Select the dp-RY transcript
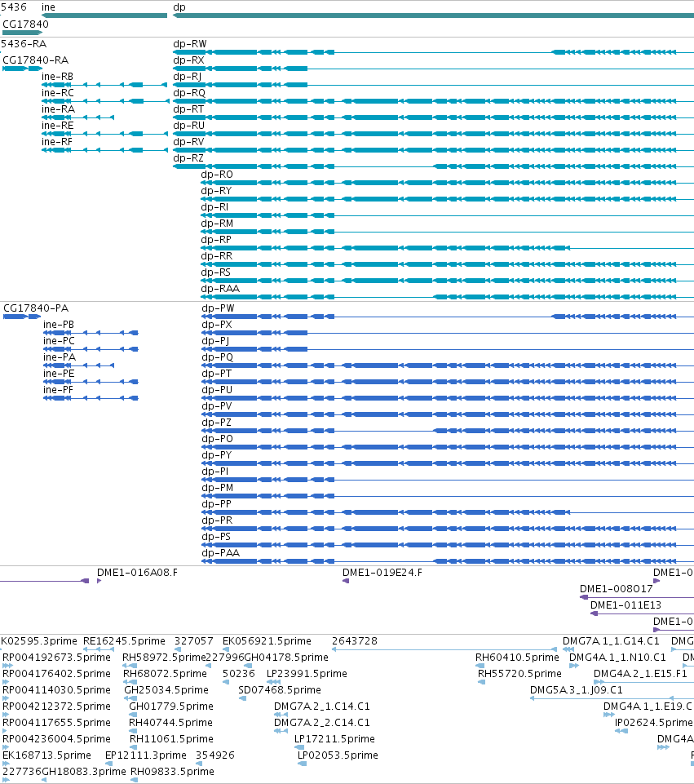The image size is (694, 784). coord(216,191)
